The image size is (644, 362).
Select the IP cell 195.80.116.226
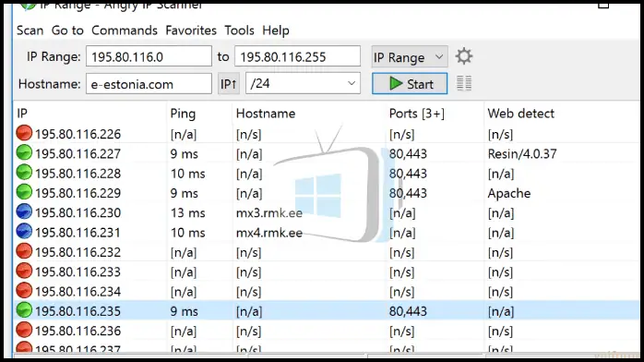click(78, 134)
